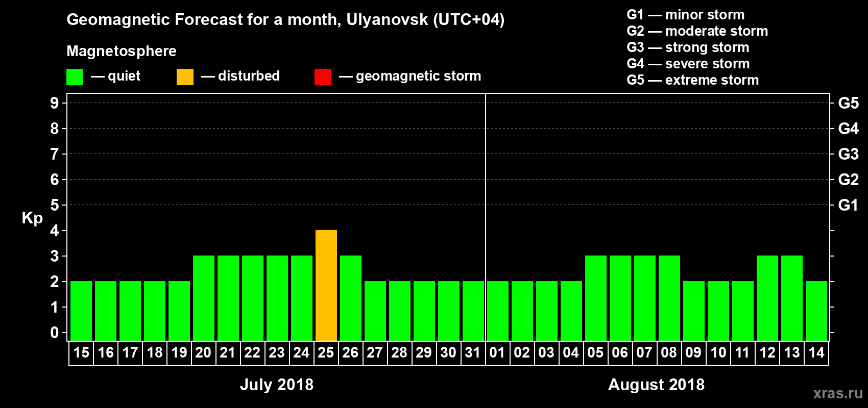Viewport: 868px width, 408px height.
Task: Click the July 2018 month label
Action: tap(277, 385)
